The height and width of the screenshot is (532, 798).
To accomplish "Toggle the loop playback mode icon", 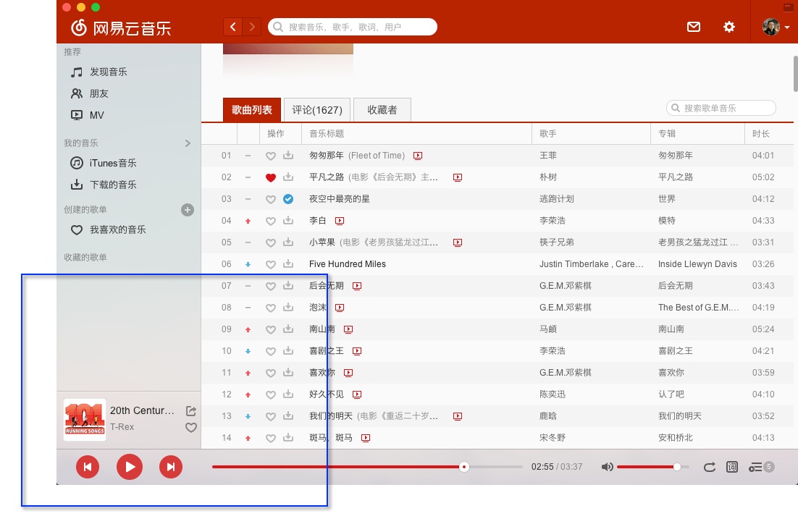I will point(709,467).
